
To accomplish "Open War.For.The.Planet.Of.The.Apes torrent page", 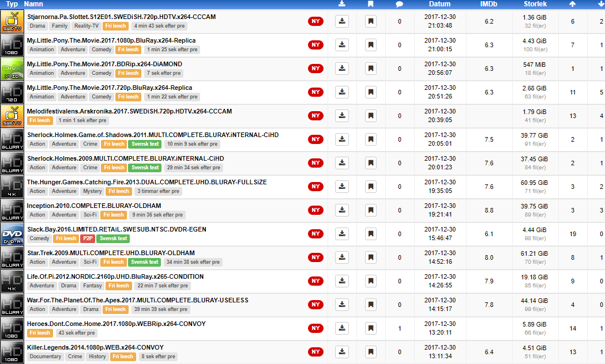I will [138, 300].
